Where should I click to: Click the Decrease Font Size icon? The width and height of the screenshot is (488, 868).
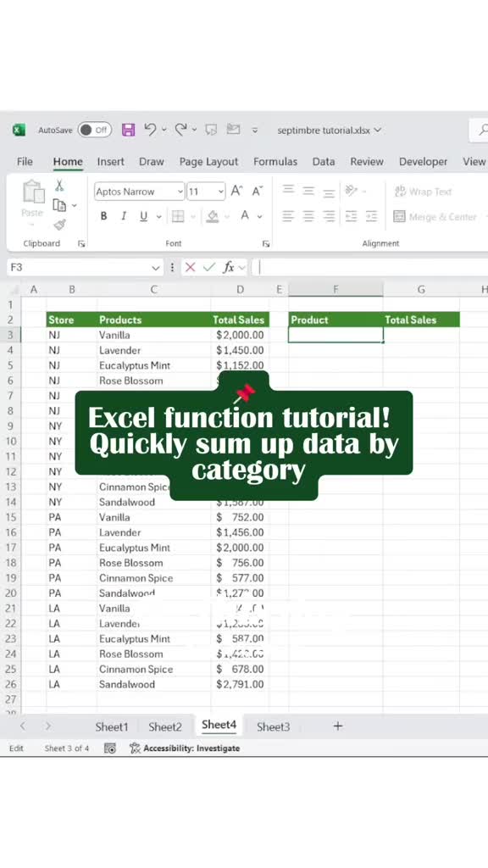258,191
